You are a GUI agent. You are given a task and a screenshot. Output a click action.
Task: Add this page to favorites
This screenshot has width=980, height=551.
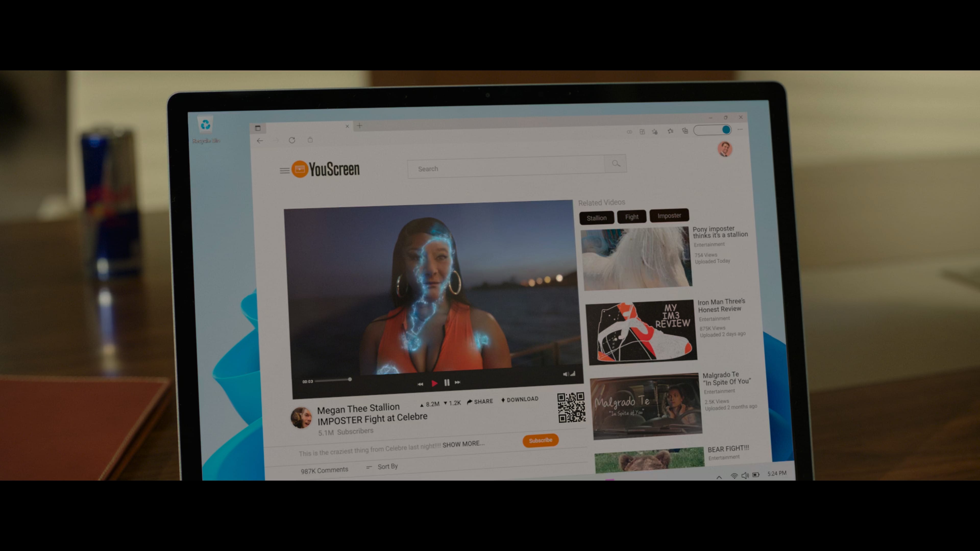tap(655, 132)
